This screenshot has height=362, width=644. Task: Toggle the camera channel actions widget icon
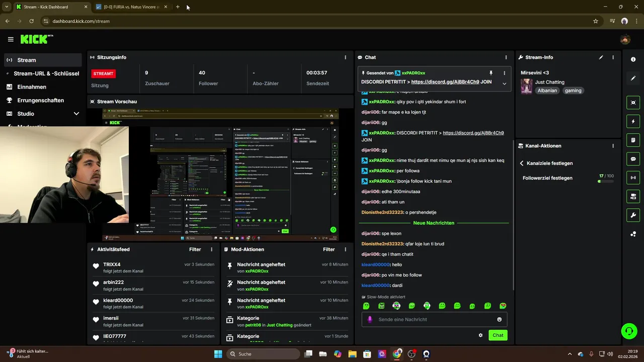pyautogui.click(x=633, y=196)
